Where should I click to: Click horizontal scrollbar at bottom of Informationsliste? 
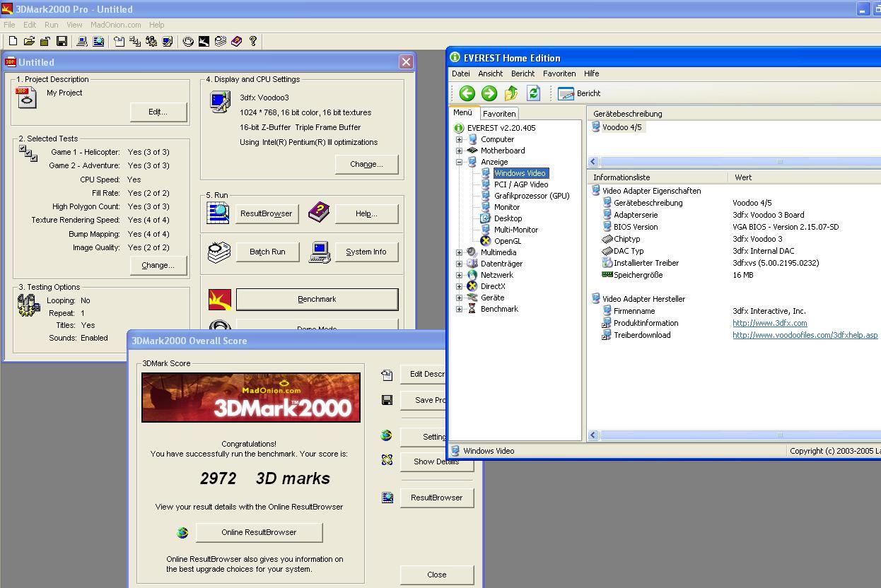[734, 435]
